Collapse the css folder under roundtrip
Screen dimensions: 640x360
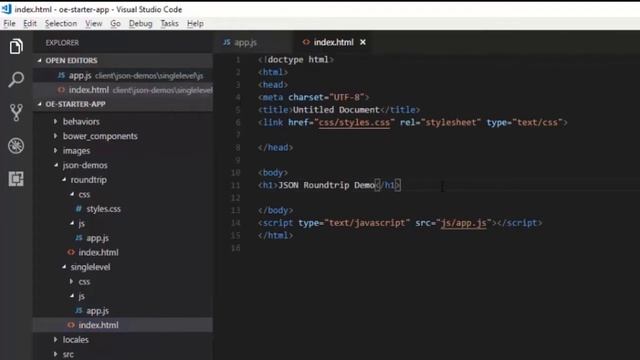coord(71,194)
